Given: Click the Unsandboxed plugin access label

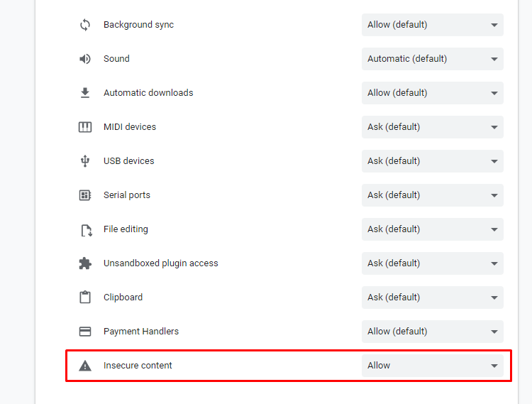Looking at the screenshot, I should pos(160,263).
